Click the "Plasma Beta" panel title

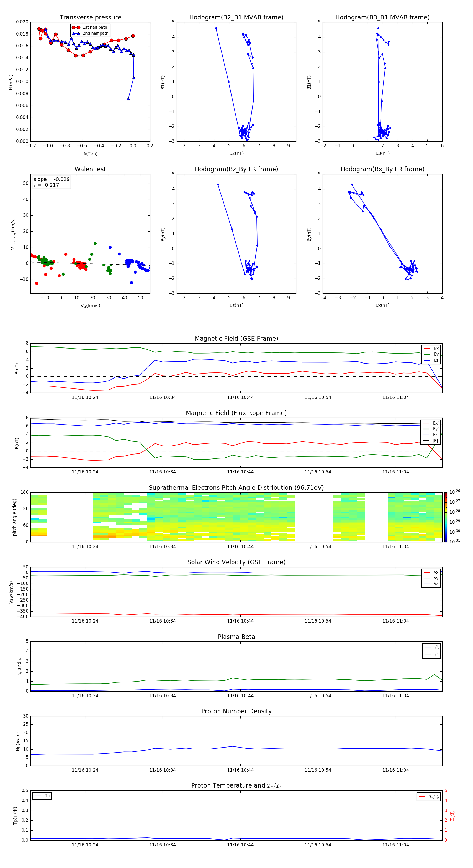click(236, 637)
